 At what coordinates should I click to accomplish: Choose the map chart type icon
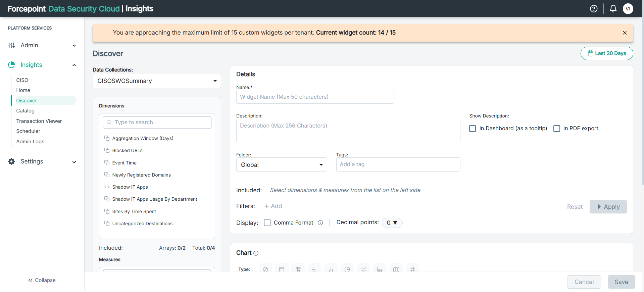point(396,269)
